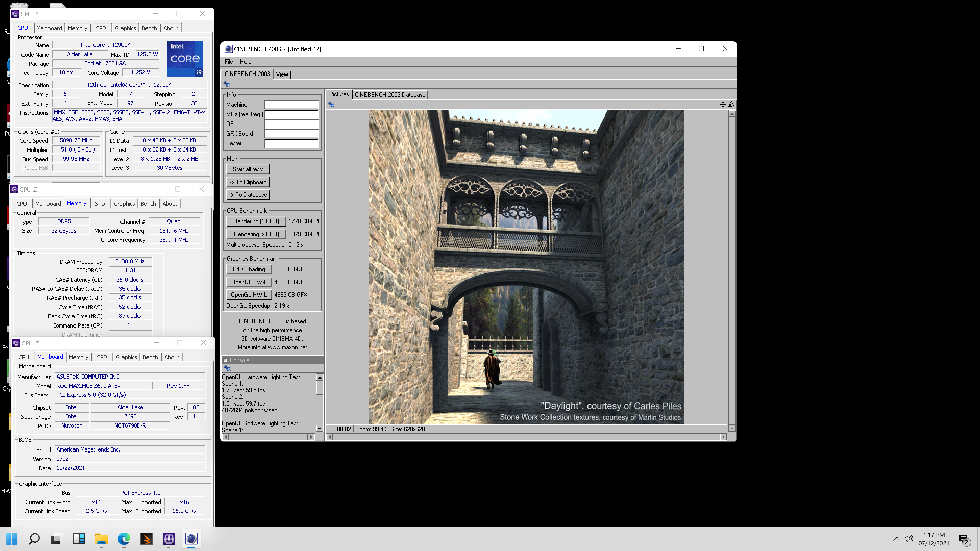The height and width of the screenshot is (551, 980).
Task: Click the pin icon under Pictures tab
Action: pos(331,105)
